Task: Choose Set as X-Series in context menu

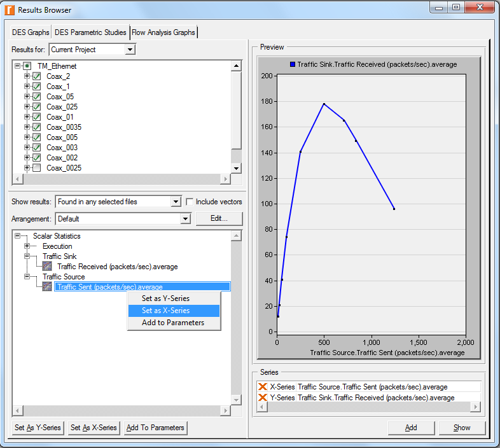Action: tap(174, 311)
